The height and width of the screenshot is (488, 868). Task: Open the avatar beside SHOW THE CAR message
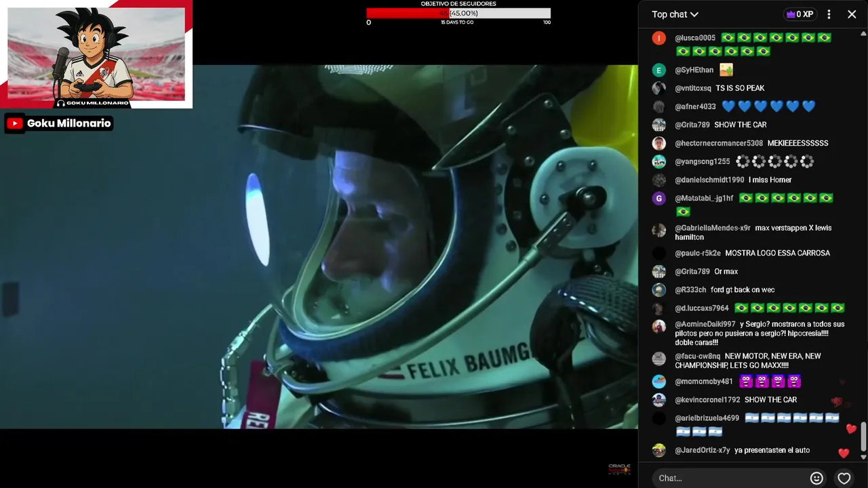pyautogui.click(x=659, y=125)
